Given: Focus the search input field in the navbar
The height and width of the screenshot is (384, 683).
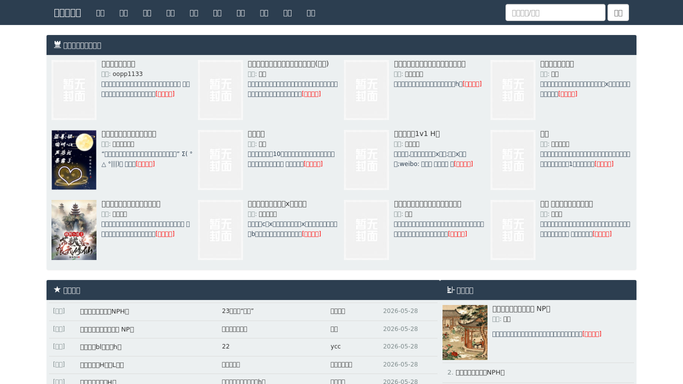Looking at the screenshot, I should coord(555,13).
